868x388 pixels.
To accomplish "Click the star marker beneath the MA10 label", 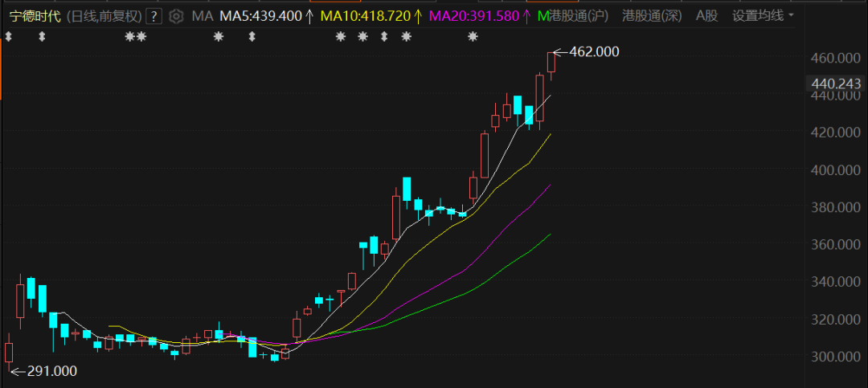I will point(341,36).
